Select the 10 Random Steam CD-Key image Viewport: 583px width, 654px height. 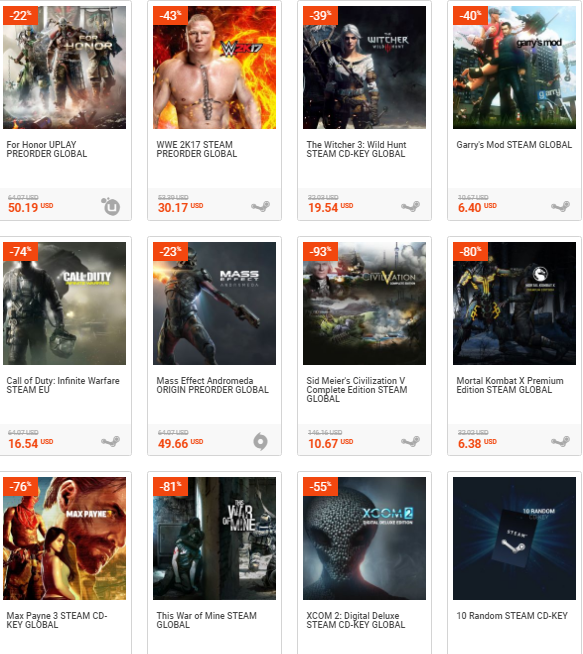[x=514, y=538]
